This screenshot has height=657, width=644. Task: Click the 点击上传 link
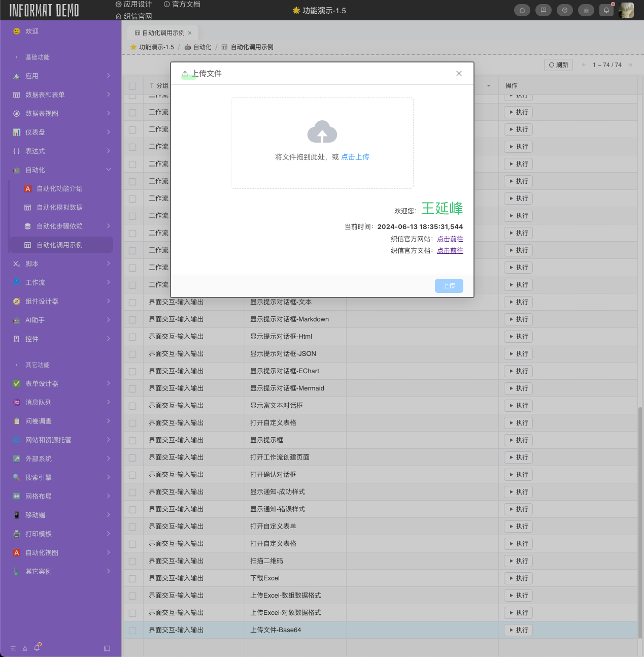click(x=355, y=157)
